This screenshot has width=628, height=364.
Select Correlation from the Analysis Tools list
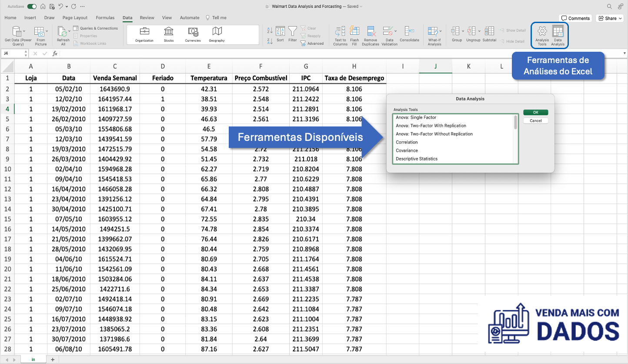click(407, 142)
